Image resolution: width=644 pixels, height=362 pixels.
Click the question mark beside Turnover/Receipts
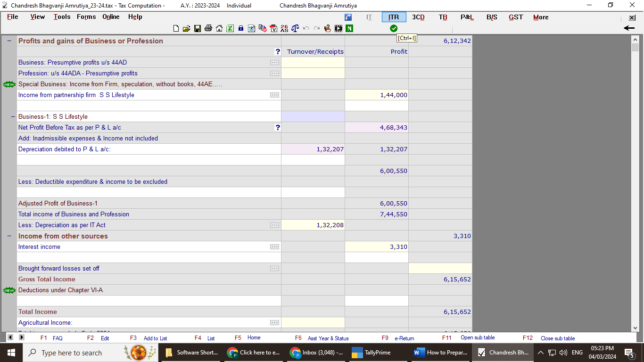[x=278, y=52]
